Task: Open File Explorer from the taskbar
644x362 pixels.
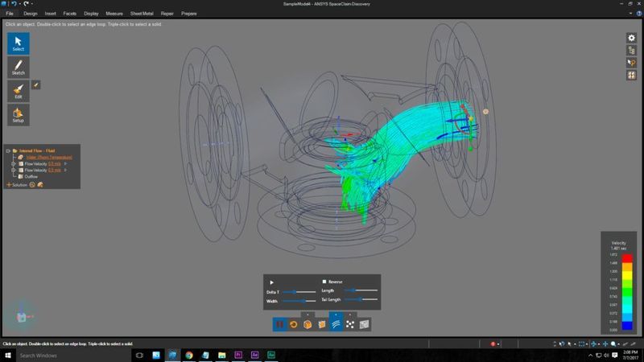Action: (222, 356)
